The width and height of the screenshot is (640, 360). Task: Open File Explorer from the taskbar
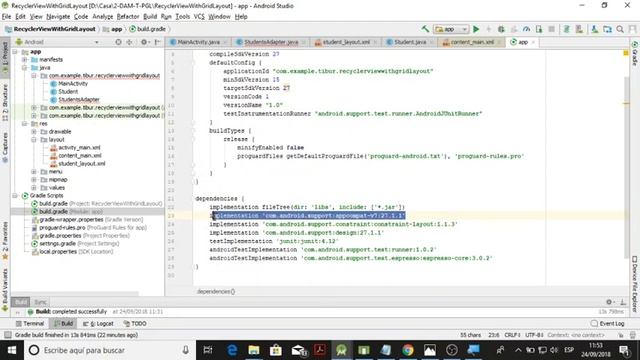254,350
